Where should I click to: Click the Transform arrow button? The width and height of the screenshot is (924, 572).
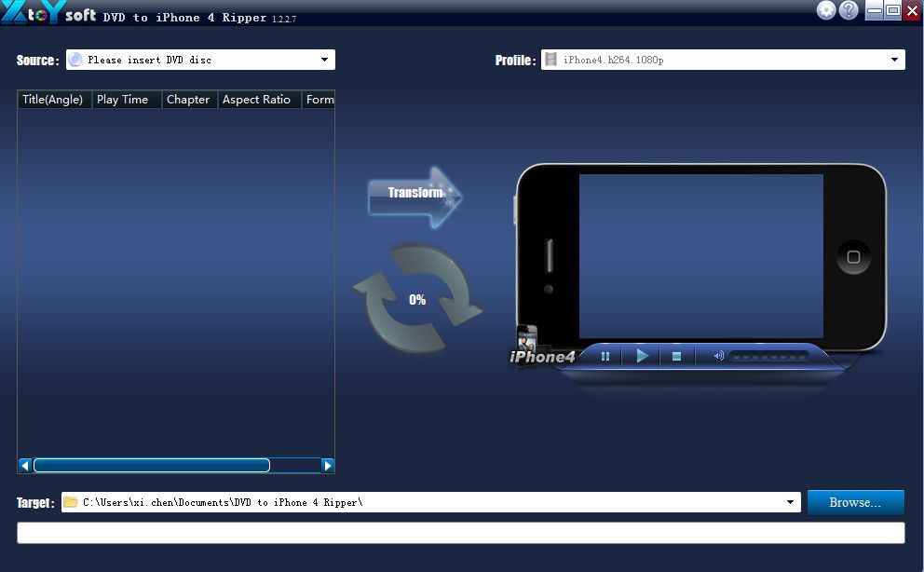point(414,197)
